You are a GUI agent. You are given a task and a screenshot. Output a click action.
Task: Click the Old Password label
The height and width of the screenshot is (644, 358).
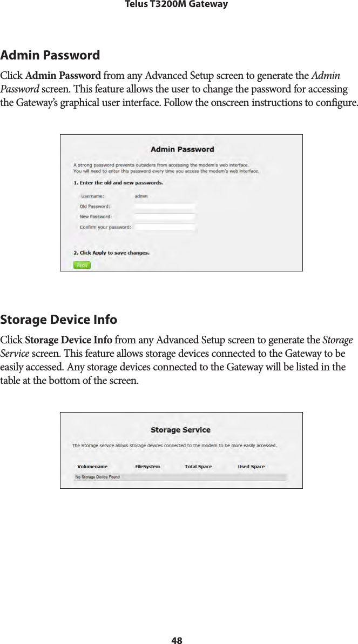pyautogui.click(x=95, y=206)
